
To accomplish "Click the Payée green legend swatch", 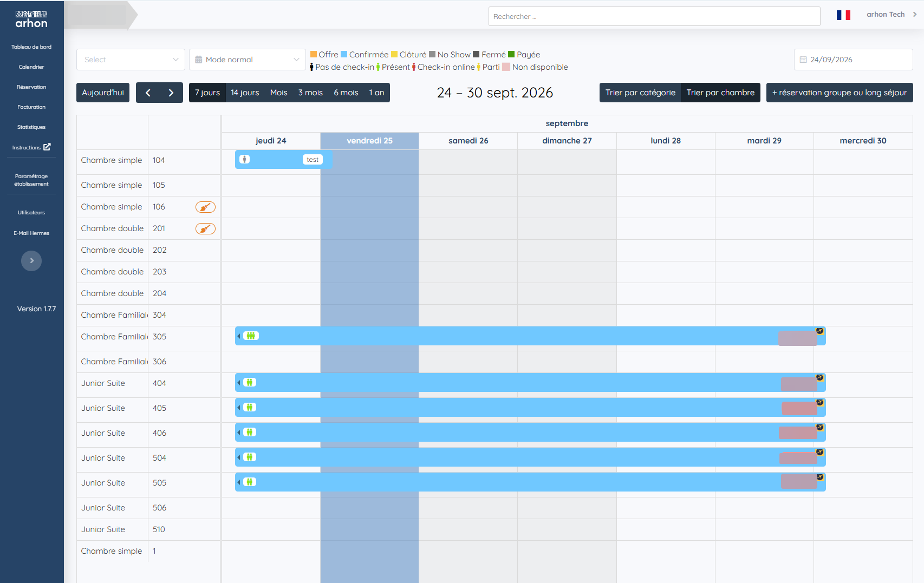I will point(511,54).
